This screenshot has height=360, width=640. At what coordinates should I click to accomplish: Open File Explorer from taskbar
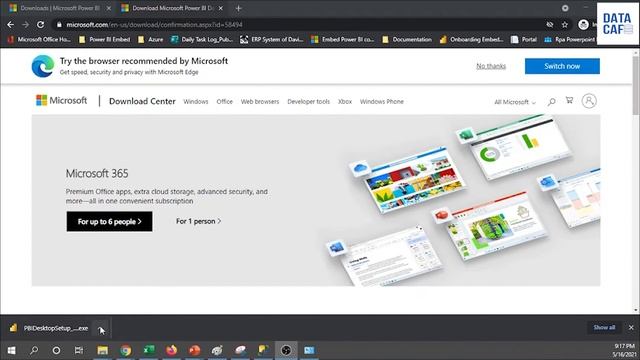(102, 350)
